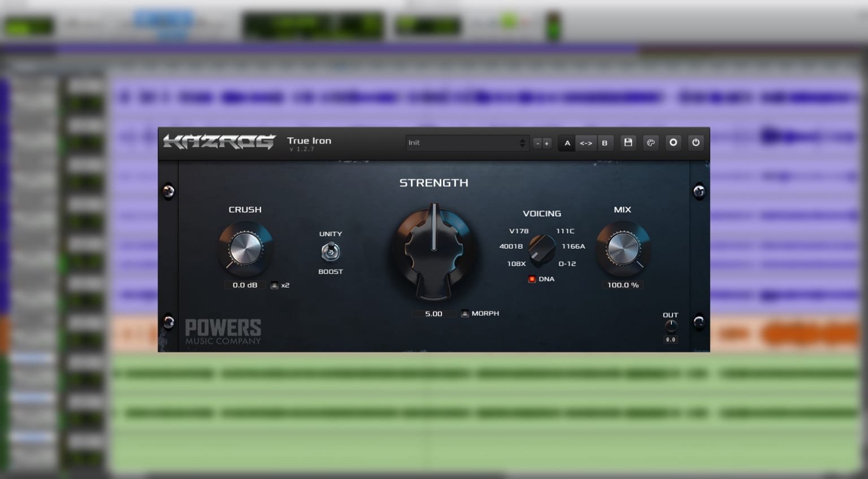Enable the x2 Crush toggle

click(x=275, y=285)
